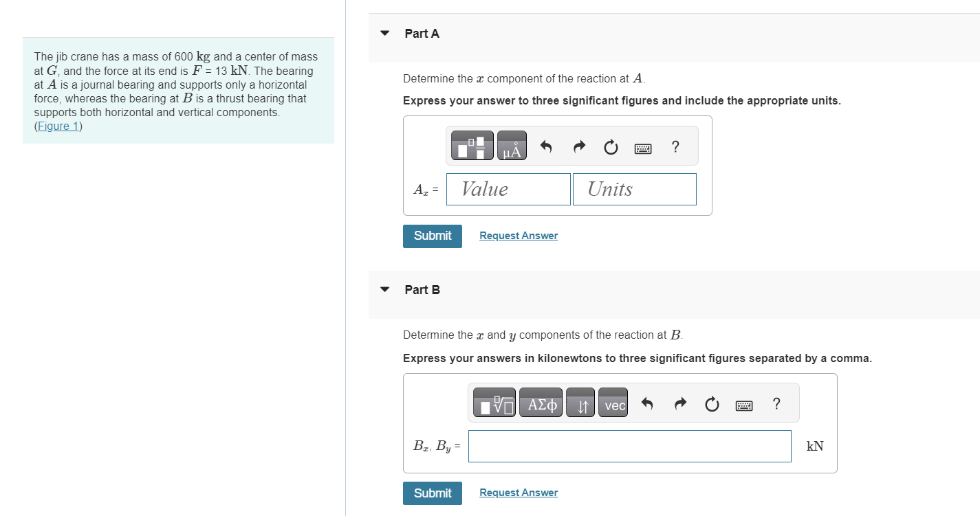Image resolution: width=980 pixels, height=516 pixels.
Task: Reset the Part B answer field
Action: click(712, 404)
